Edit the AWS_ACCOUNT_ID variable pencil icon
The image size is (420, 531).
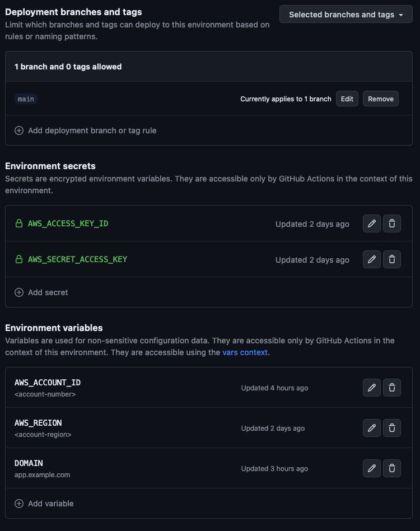[372, 388]
